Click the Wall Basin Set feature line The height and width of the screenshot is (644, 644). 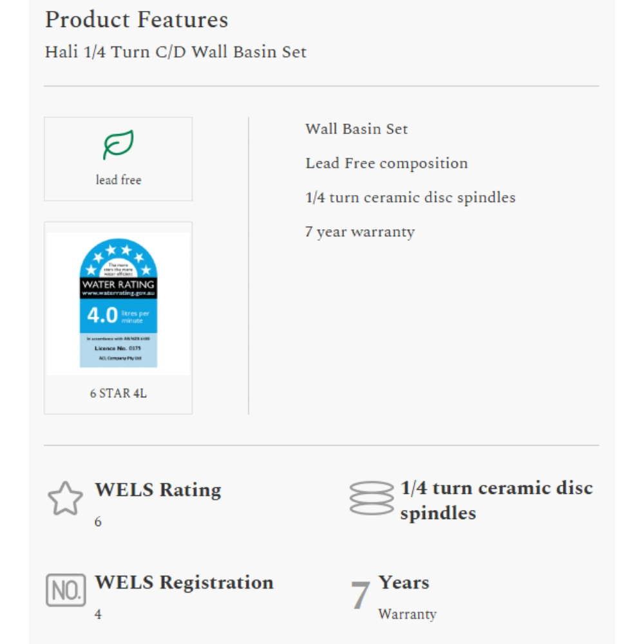357,129
